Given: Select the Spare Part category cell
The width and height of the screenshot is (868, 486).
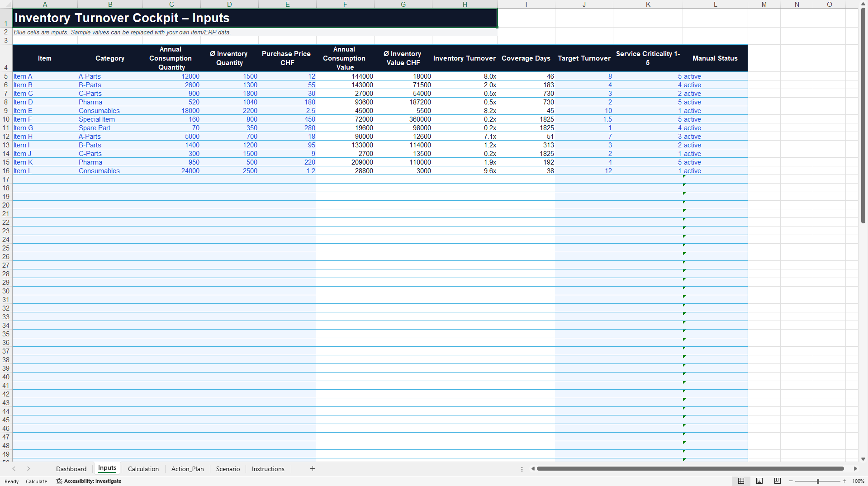Looking at the screenshot, I should pyautogui.click(x=110, y=128).
